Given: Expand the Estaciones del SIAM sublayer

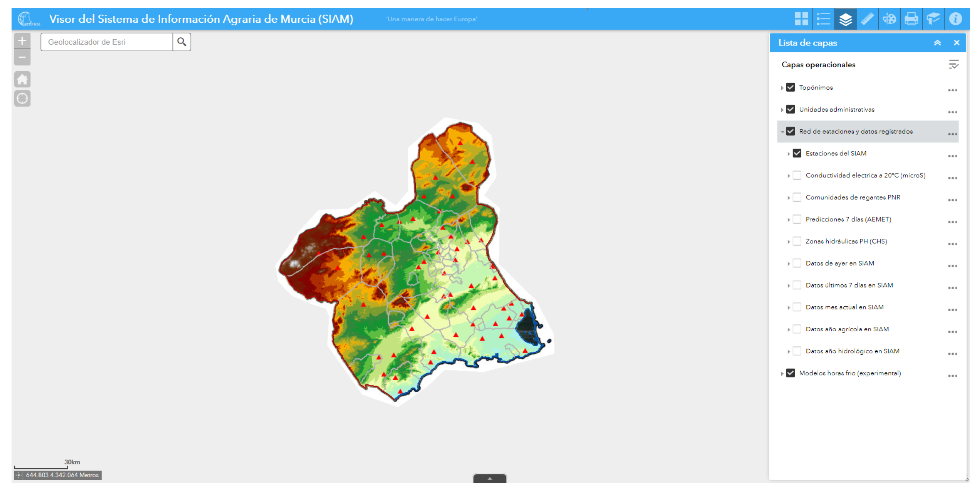Looking at the screenshot, I should (x=789, y=154).
